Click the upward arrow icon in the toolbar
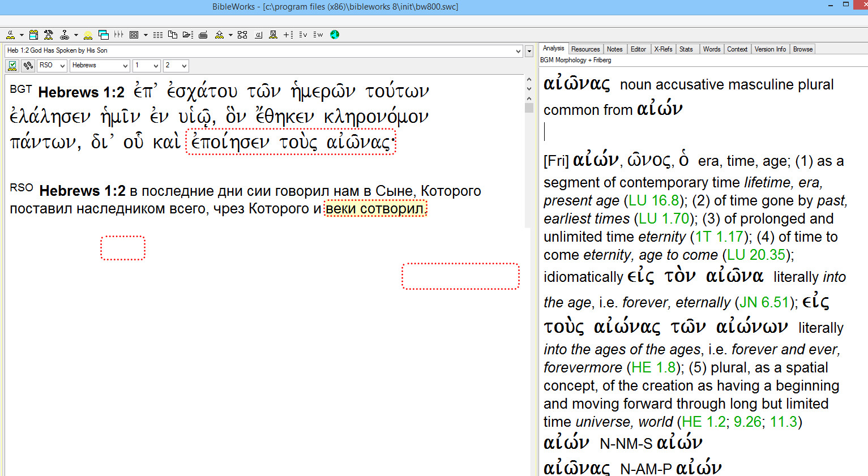This screenshot has width=868, height=476. pyautogui.click(x=219, y=35)
